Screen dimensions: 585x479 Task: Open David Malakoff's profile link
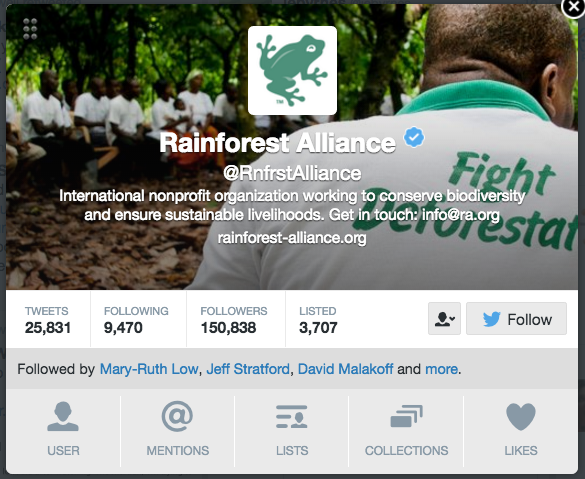pos(345,369)
